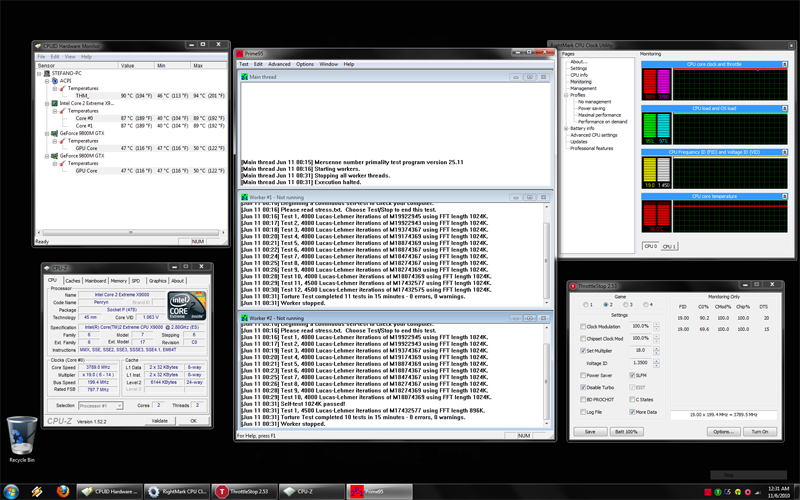Enable the BD PROCHOT checkbox
The height and width of the screenshot is (500, 800).
click(x=583, y=400)
